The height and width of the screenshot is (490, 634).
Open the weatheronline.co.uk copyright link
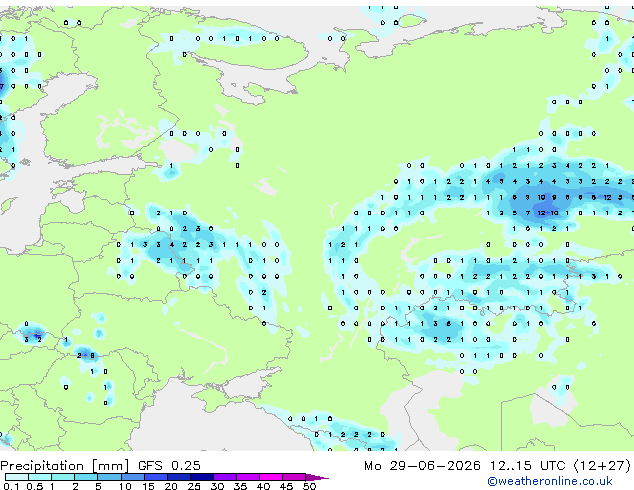coord(550,481)
